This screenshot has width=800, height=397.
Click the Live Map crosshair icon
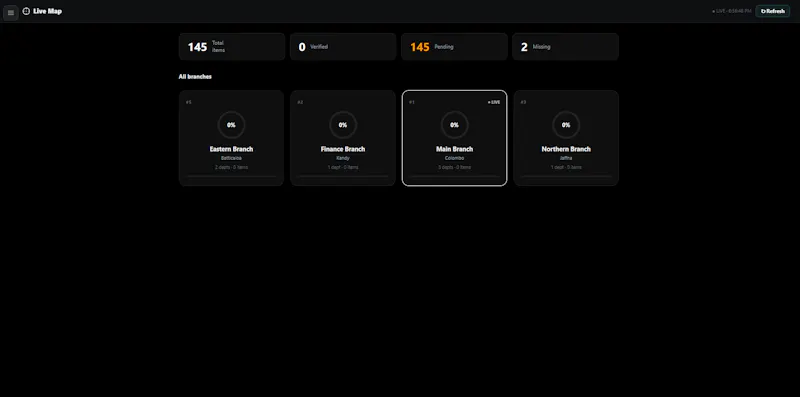pos(26,11)
